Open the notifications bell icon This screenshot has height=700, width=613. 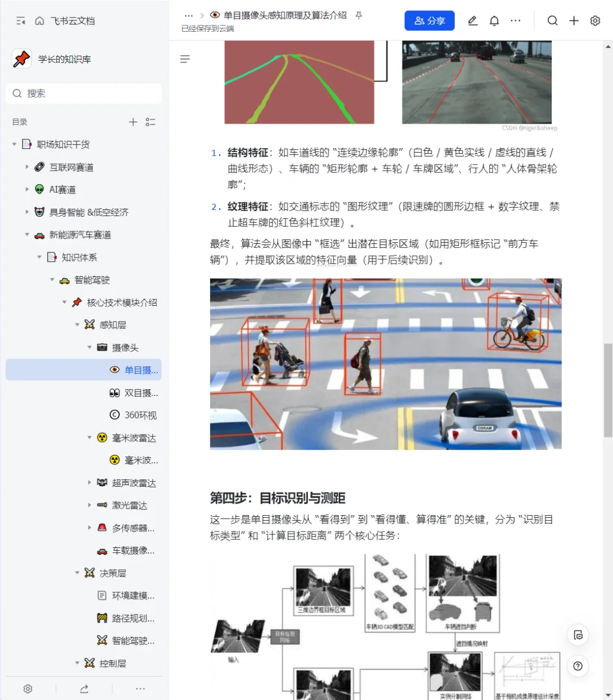pyautogui.click(x=494, y=20)
